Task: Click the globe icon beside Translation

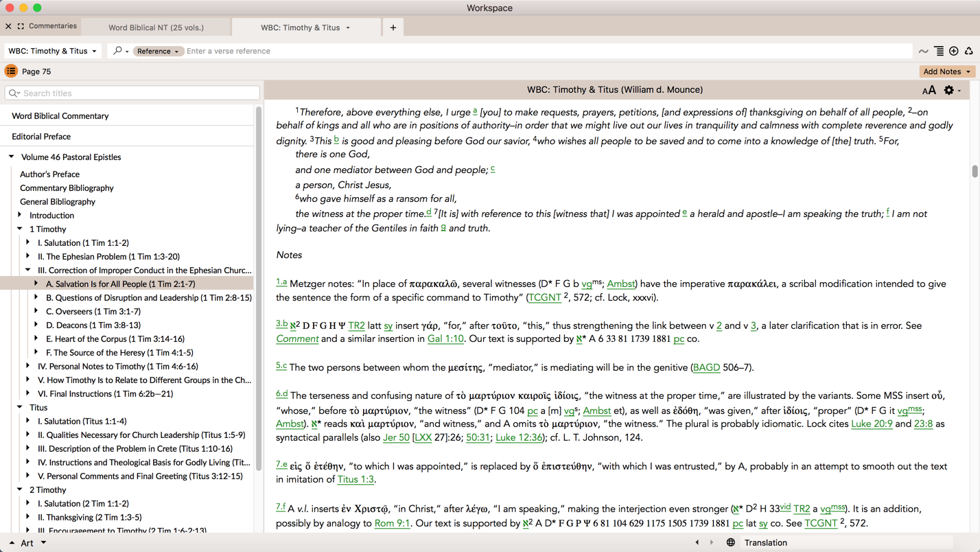Action: tap(731, 542)
